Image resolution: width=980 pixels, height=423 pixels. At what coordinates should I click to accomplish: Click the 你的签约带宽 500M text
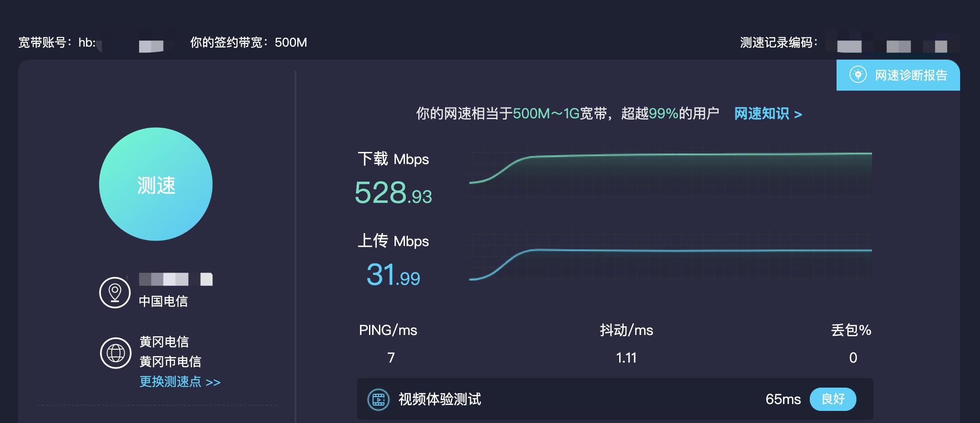point(248,42)
